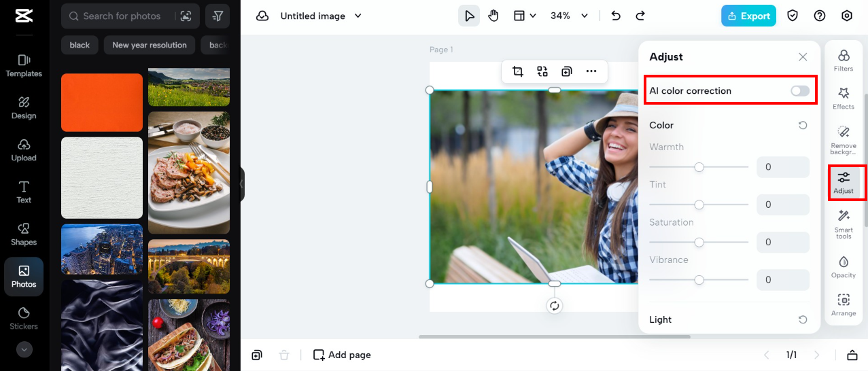Click the Vibrance slider
This screenshot has height=371, width=868.
(699, 280)
